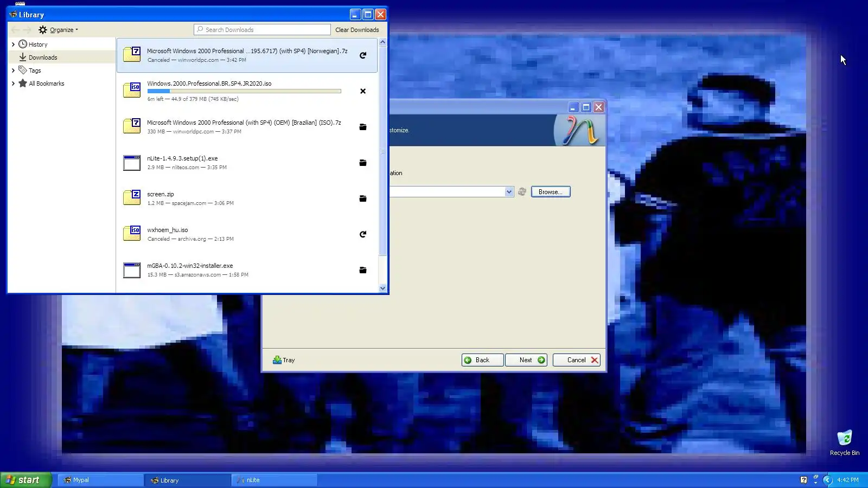
Task: Cancel the Windows.2000.Professional.BR.SP4.JR2020.iso download
Action: coord(363,91)
